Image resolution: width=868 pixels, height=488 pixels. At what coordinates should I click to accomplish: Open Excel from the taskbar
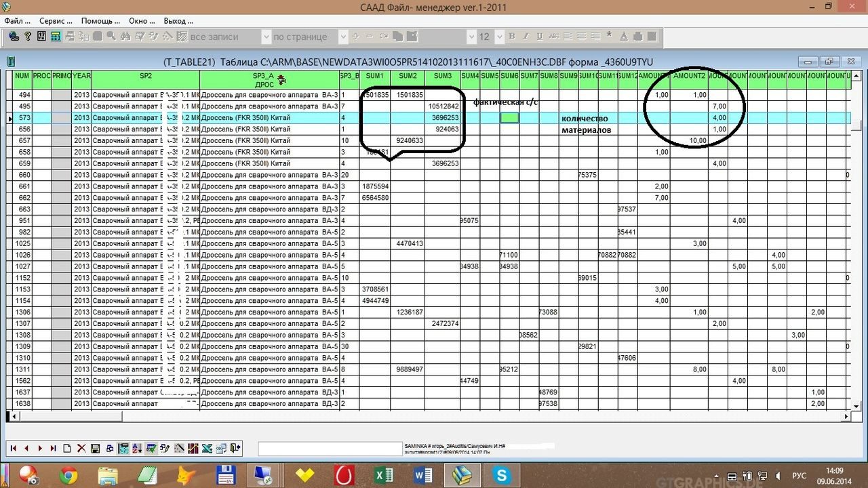point(384,475)
